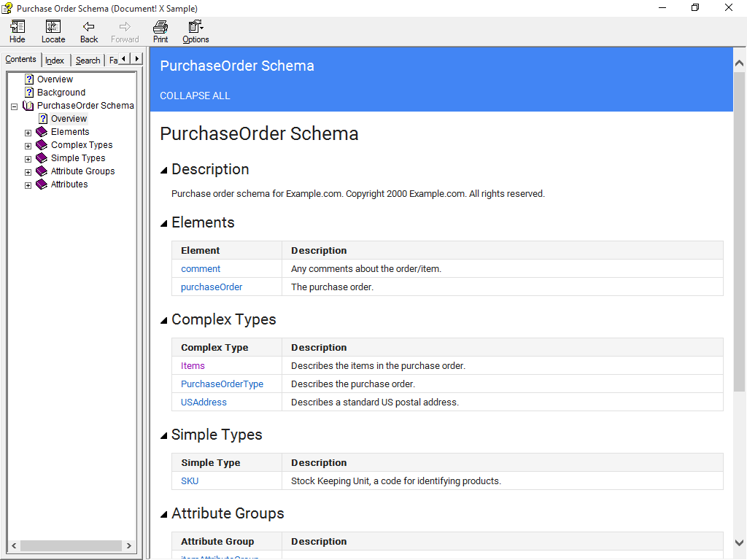Open the partially shown Favorites tab
Viewport: 747px width, 560px height.
click(112, 61)
